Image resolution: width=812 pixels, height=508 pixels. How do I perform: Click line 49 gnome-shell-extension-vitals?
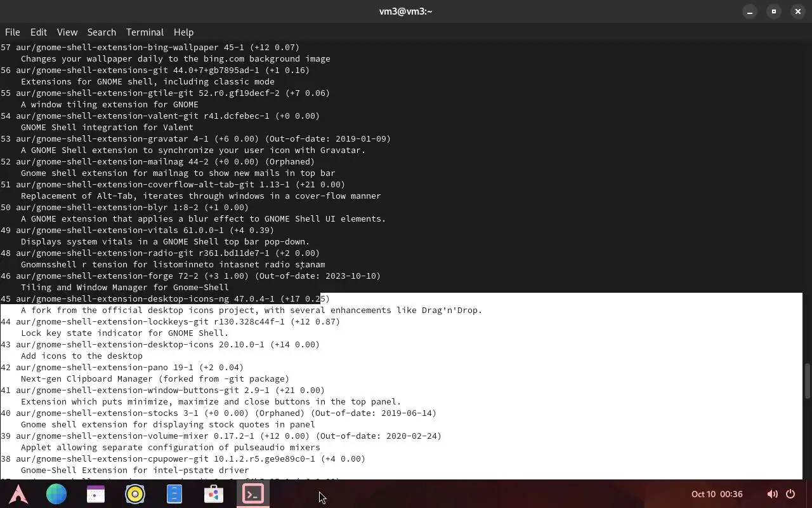pos(137,231)
